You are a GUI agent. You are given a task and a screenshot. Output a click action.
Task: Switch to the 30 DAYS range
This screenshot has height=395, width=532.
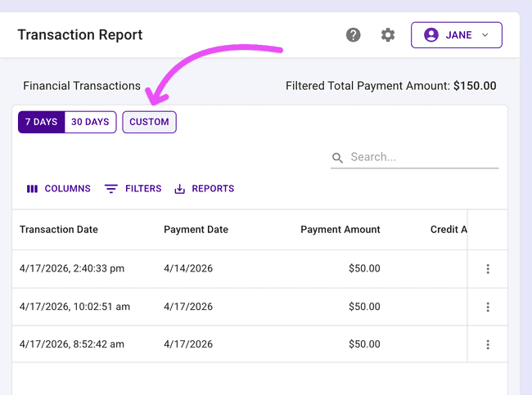coord(90,122)
